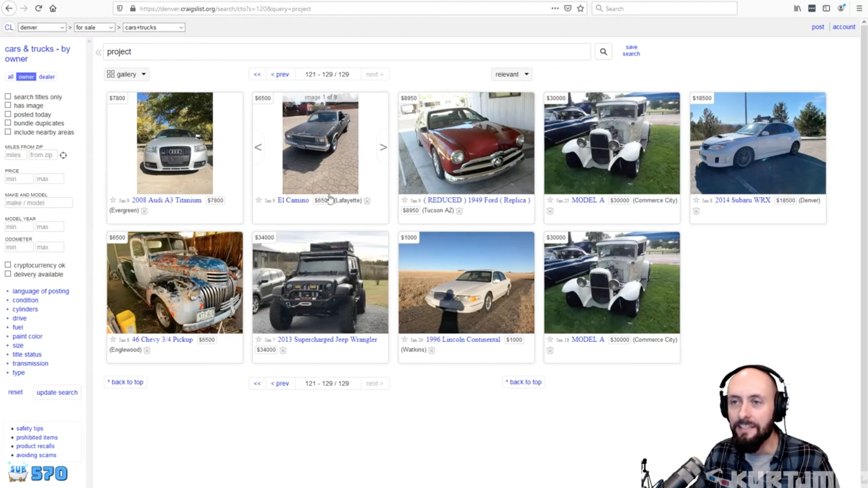Click the magnifying glass search button
Viewport: 868px width, 488px height.
click(x=603, y=52)
